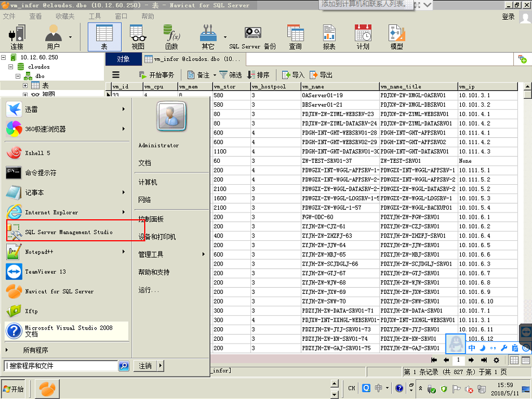Image resolution: width=532 pixels, height=399 pixels.
Task: Click the 其它 (Others) toolbar icon
Action: (x=208, y=37)
